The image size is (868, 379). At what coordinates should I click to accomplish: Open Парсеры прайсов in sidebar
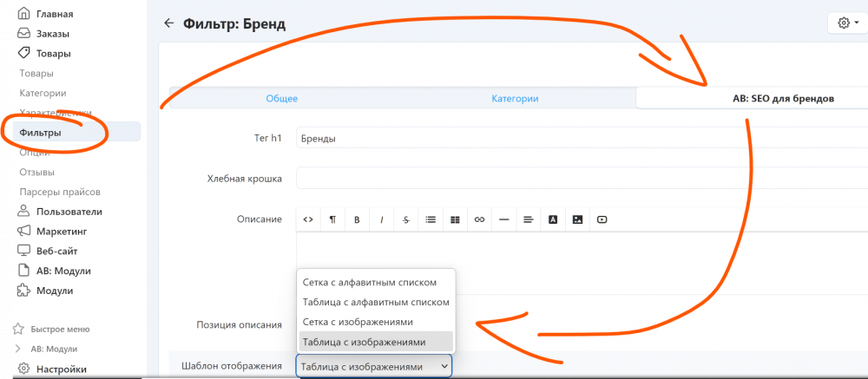pyautogui.click(x=60, y=191)
